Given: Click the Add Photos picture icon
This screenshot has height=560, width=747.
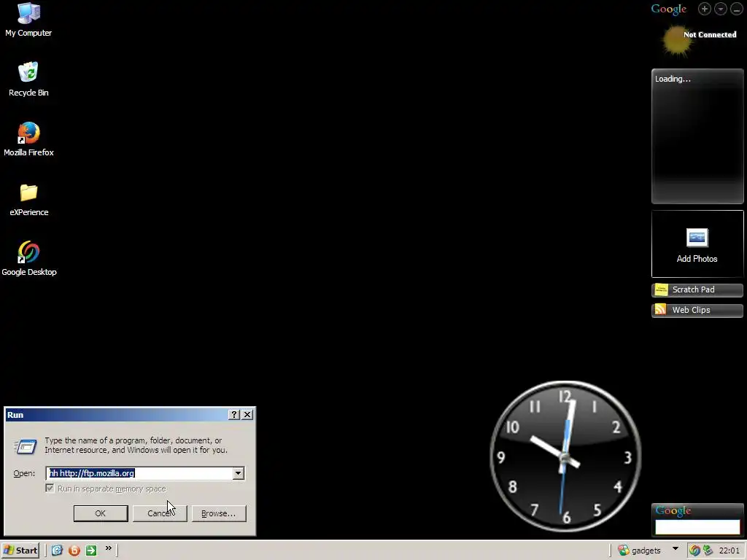Looking at the screenshot, I should tap(697, 238).
